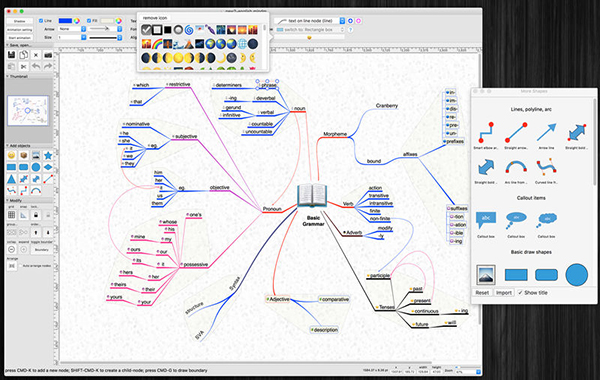Select the Pronoun node
Image resolution: width=600 pixels, height=380 pixels.
click(272, 209)
